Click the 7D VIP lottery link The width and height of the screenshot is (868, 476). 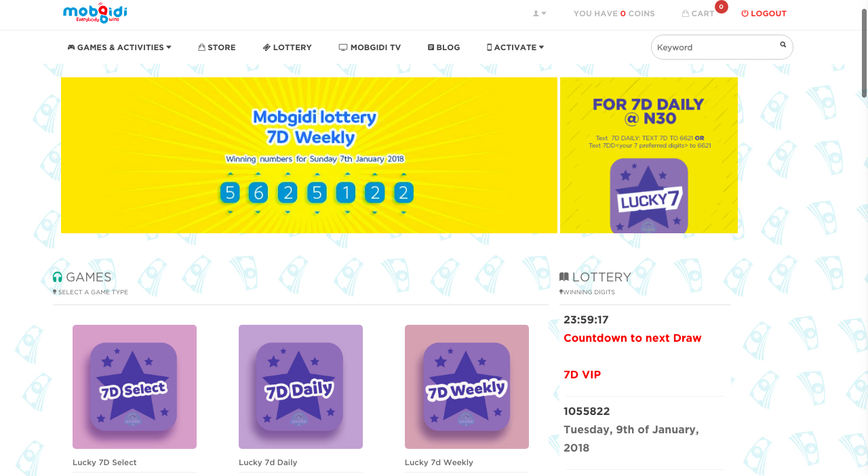(x=582, y=374)
